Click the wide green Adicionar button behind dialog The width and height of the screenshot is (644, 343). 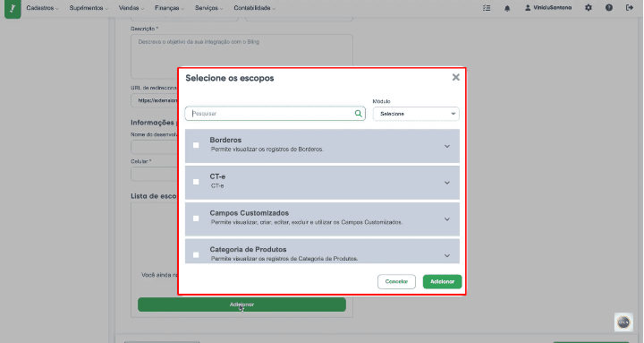pyautogui.click(x=241, y=304)
